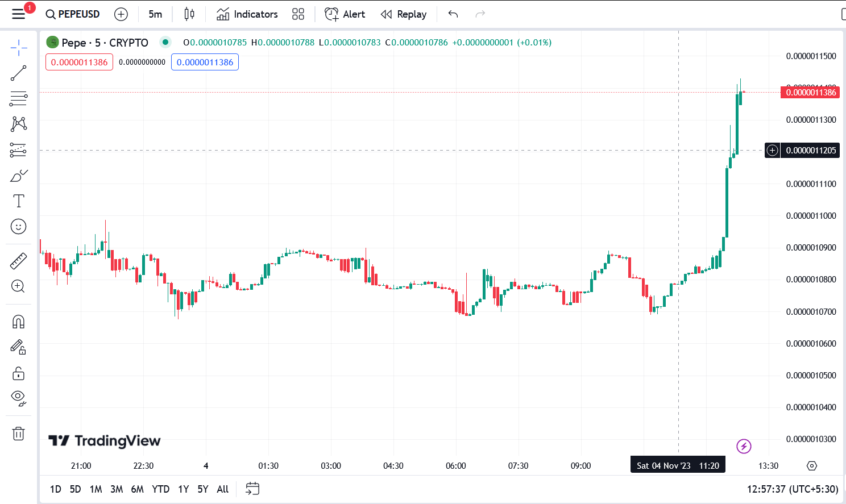Select the YTD date range
The image size is (846, 504).
160,489
